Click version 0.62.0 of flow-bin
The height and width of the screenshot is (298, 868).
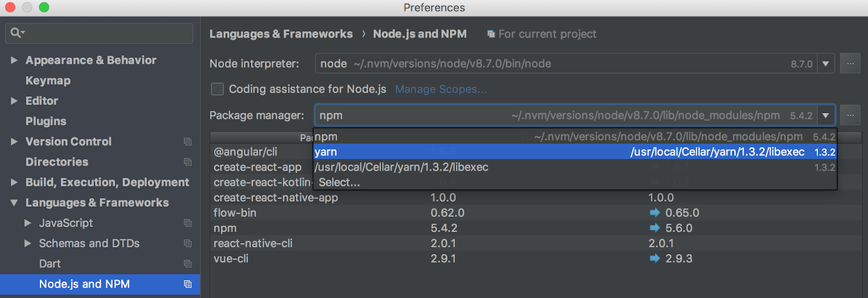pyautogui.click(x=446, y=213)
